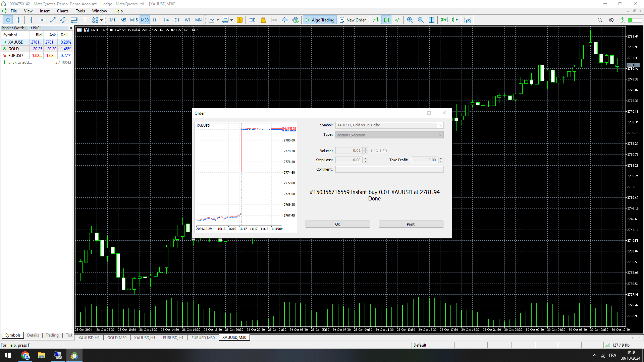Open the Market shopping bag icon

[263, 20]
